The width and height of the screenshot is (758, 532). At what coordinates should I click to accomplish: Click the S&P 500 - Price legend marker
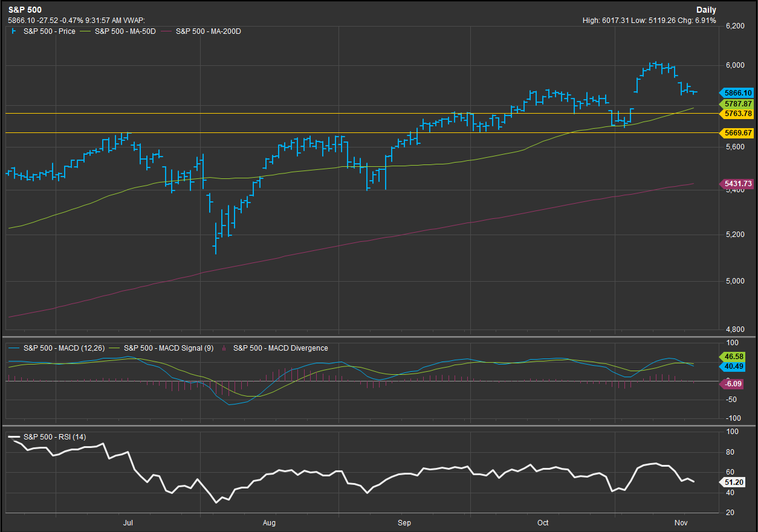tap(14, 31)
